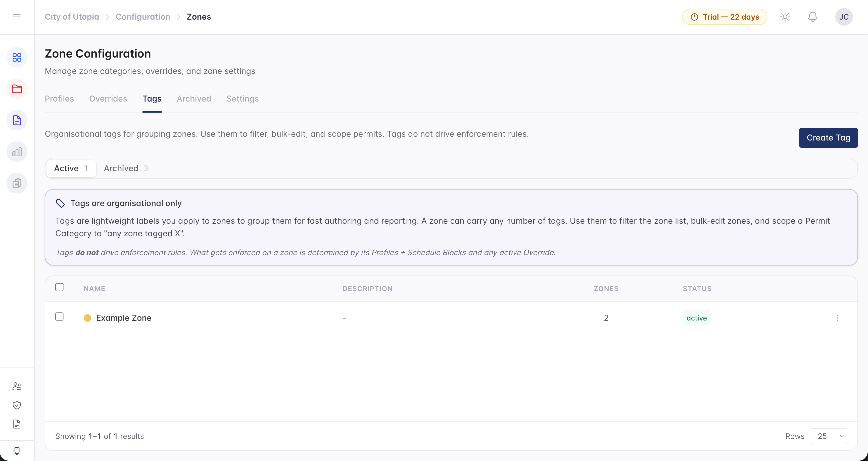Toggle the light theme sun icon
868x461 pixels.
785,17
